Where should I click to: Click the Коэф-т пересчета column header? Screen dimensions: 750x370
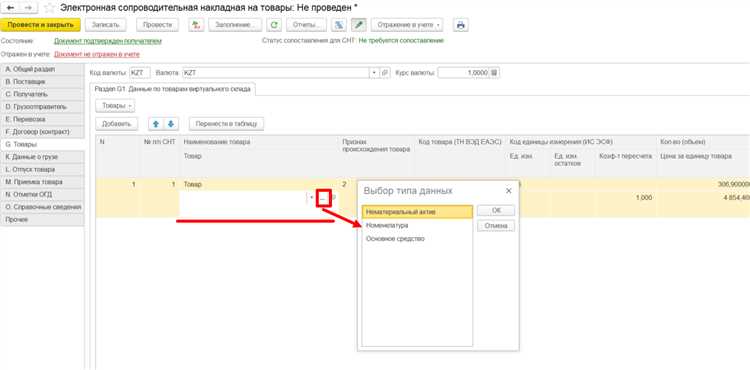pos(625,156)
